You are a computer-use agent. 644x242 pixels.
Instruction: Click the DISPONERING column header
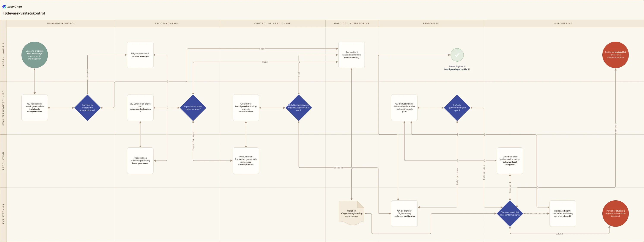coord(563,24)
